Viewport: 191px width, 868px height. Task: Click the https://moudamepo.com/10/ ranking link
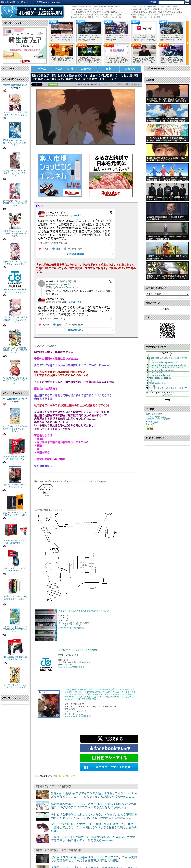(163, 362)
